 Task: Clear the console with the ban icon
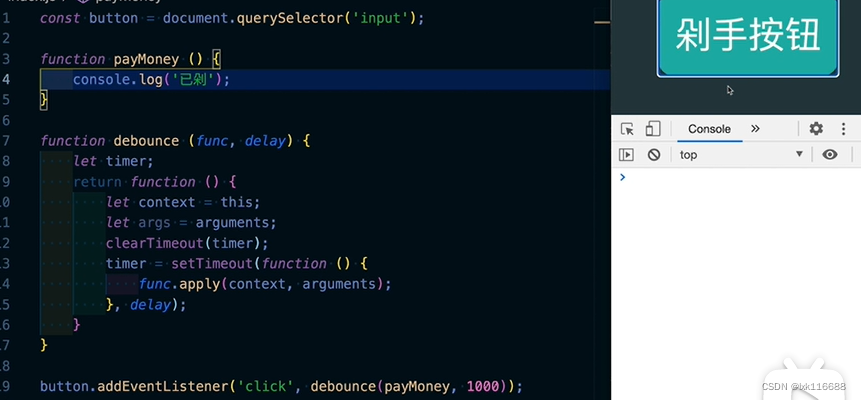click(x=653, y=155)
